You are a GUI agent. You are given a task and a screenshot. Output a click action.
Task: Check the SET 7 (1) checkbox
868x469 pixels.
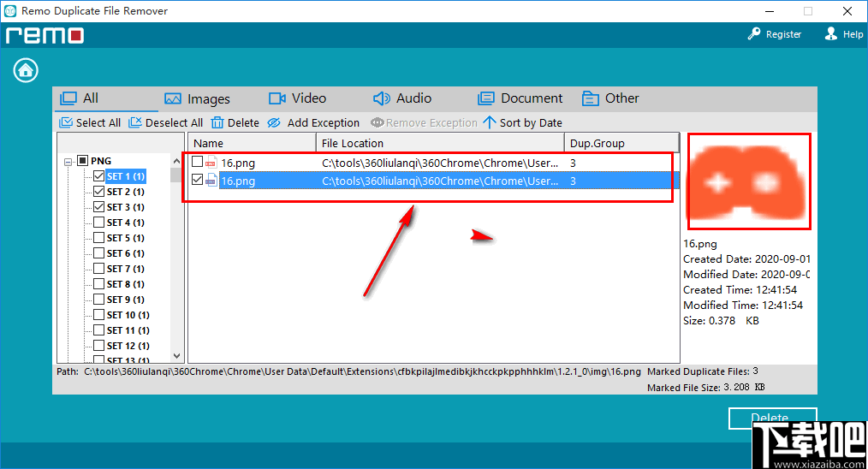(x=99, y=269)
